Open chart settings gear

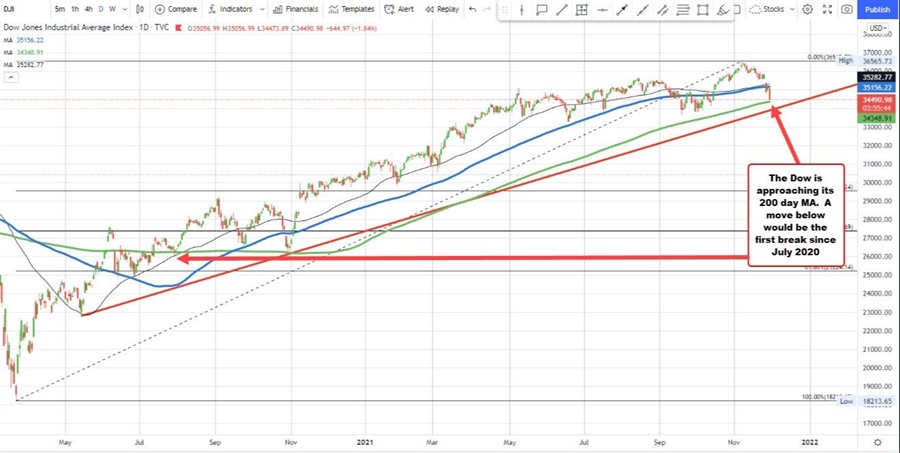tap(808, 9)
